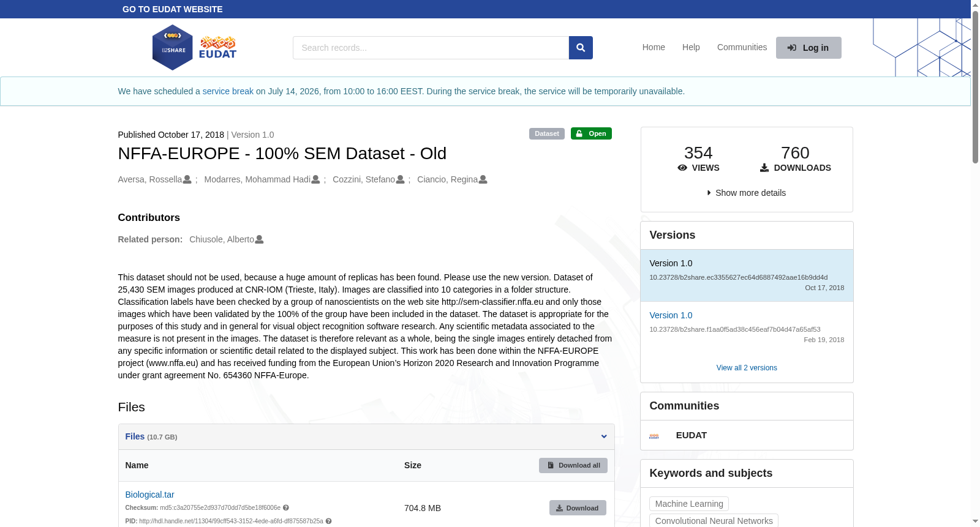Click Machine Learning keyword tag
980x527 pixels.
coord(689,504)
